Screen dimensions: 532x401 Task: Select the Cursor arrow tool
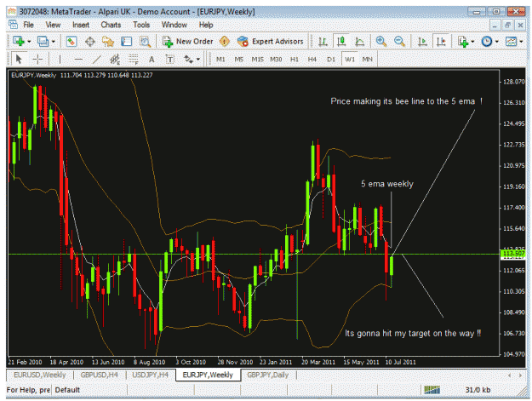point(19,60)
